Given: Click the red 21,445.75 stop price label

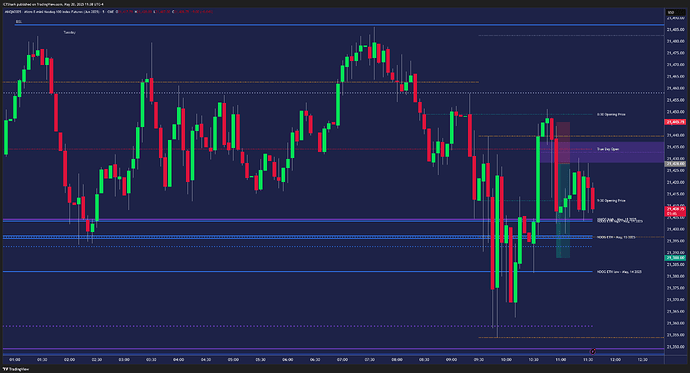Looking at the screenshot, I should 675,122.
